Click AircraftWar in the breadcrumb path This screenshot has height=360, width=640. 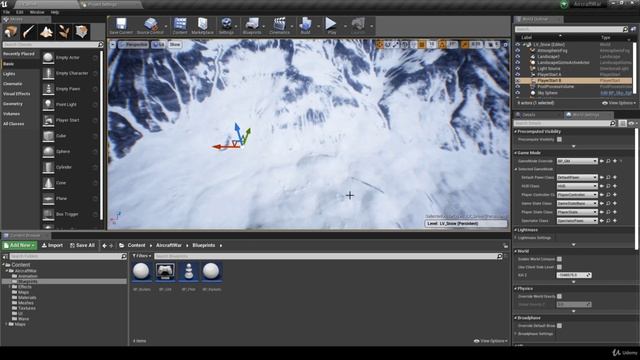click(169, 245)
